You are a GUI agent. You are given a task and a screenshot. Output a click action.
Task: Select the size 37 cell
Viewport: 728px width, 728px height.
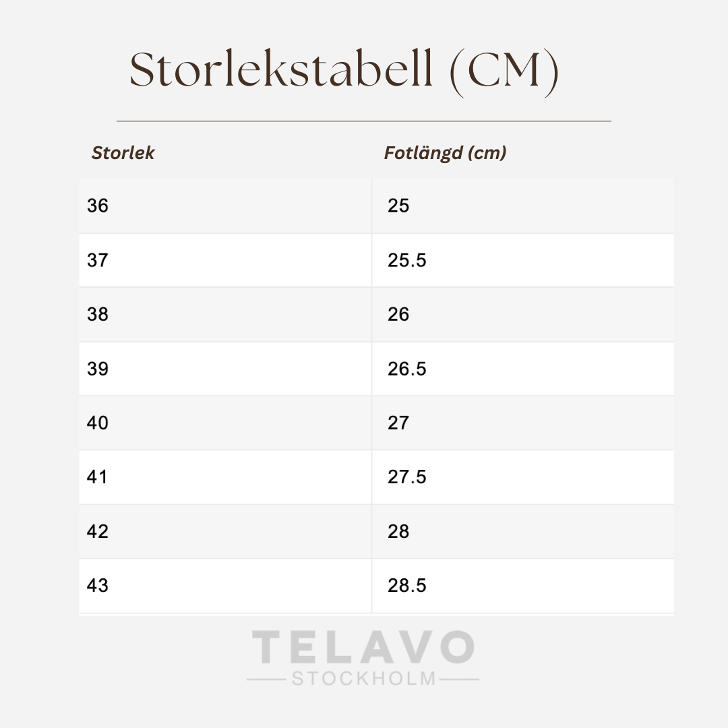coord(98,260)
